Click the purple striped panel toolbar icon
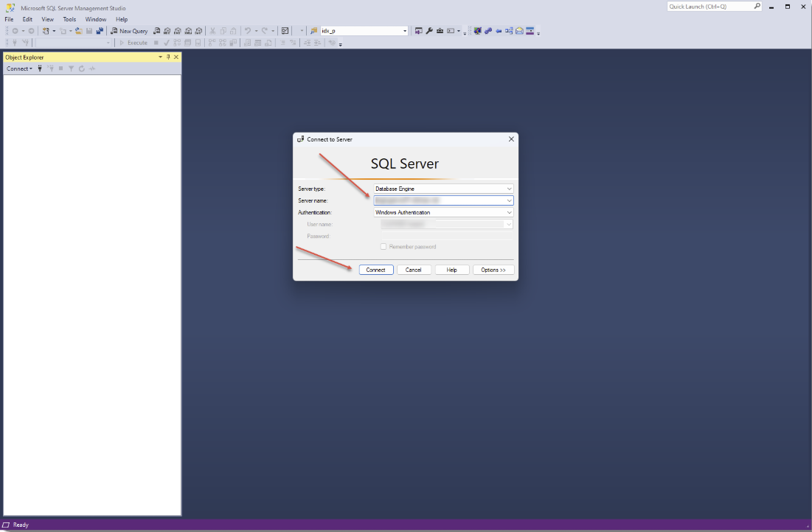The height and width of the screenshot is (532, 812). click(530, 31)
